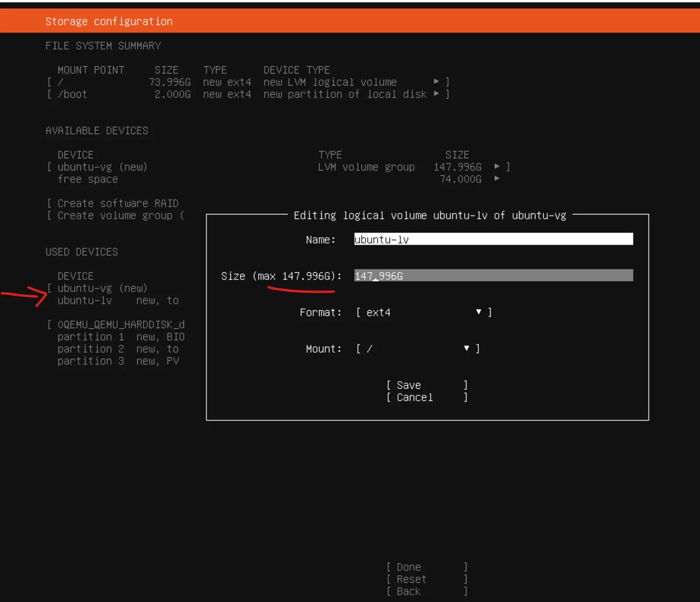This screenshot has height=602, width=700.
Task: Click Done at the bottom
Action: [427, 567]
